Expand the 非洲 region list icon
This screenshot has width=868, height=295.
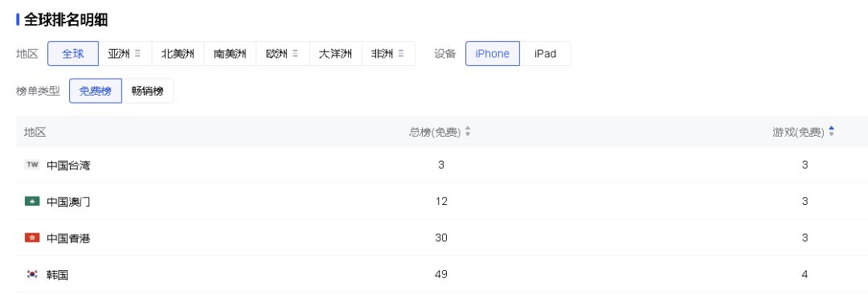click(x=401, y=54)
